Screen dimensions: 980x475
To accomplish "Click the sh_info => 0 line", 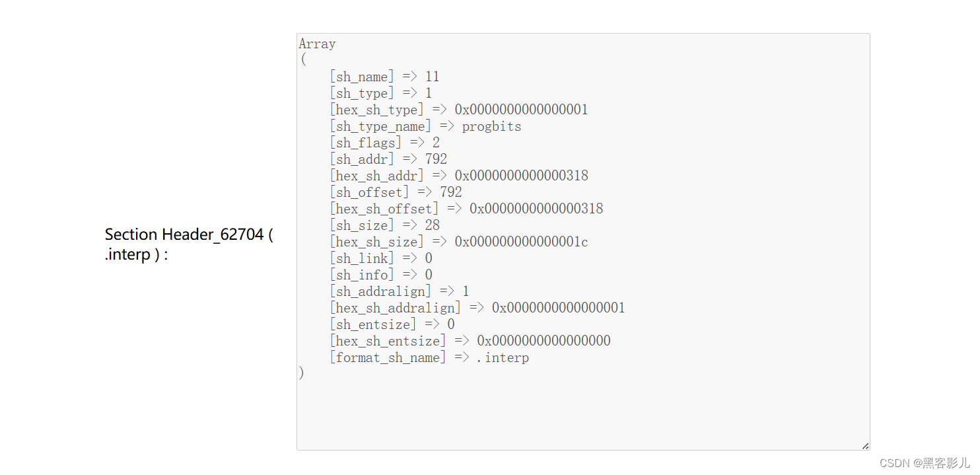I will (x=380, y=275).
